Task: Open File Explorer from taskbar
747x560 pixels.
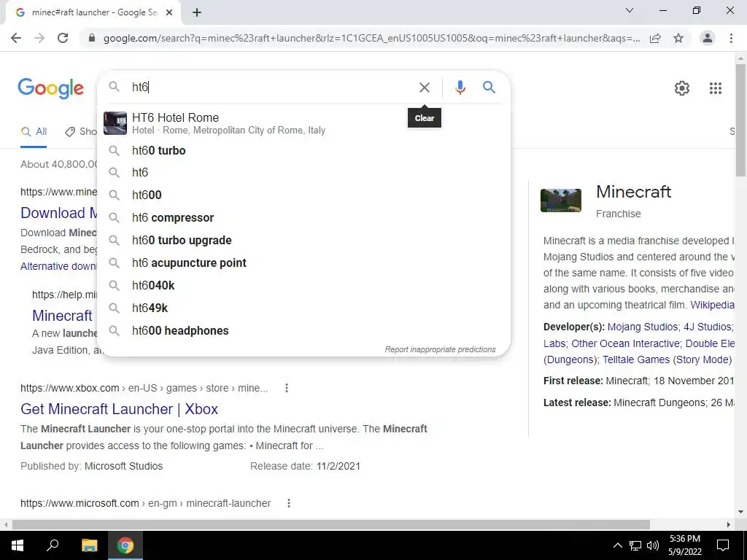Action: point(89,545)
